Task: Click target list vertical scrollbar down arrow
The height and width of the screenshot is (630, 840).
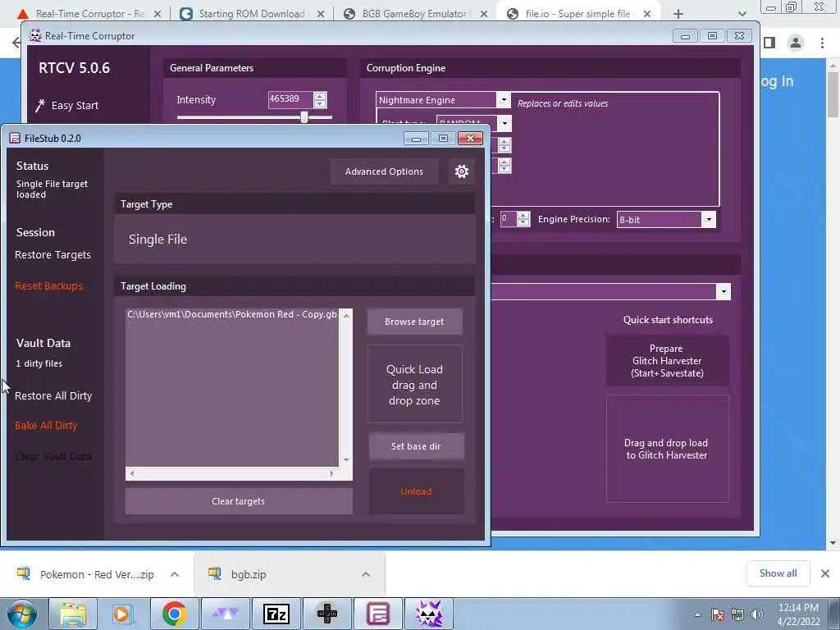Action: tap(346, 460)
